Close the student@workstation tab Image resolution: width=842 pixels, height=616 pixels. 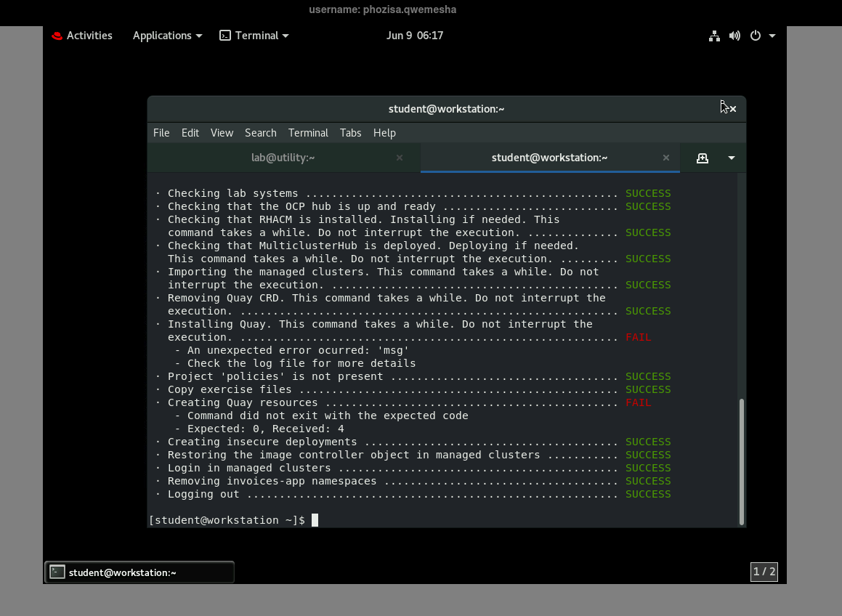665,158
